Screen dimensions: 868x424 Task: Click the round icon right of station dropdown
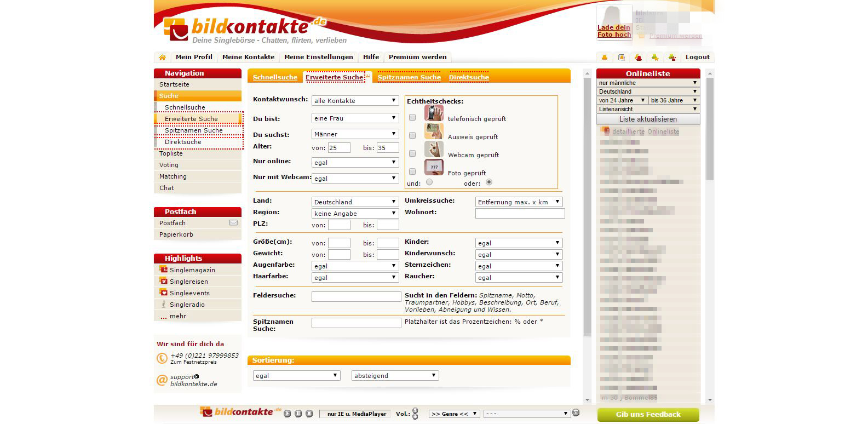tap(576, 413)
